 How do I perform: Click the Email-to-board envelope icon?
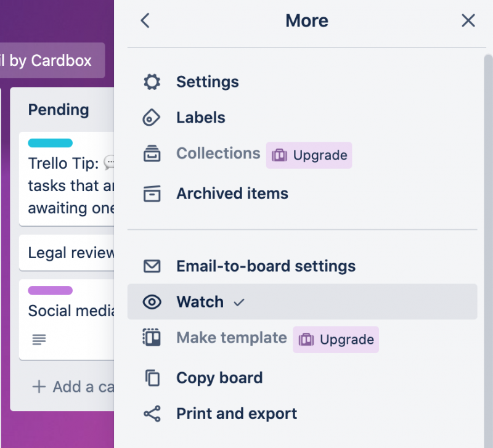click(152, 266)
